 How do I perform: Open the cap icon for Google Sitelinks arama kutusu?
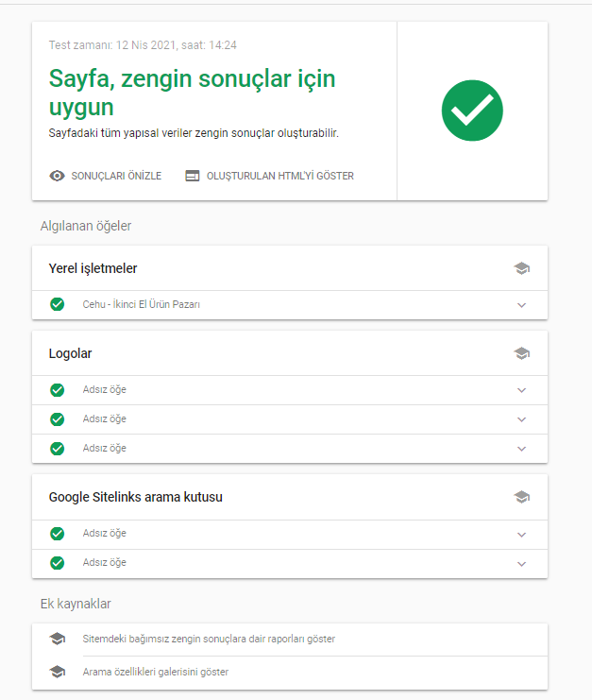tap(521, 497)
